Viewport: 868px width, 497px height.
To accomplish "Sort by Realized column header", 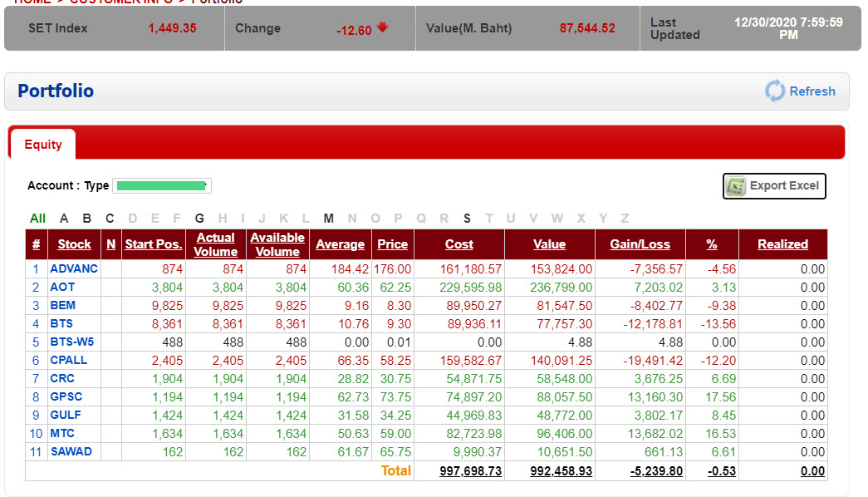I will tap(782, 244).
